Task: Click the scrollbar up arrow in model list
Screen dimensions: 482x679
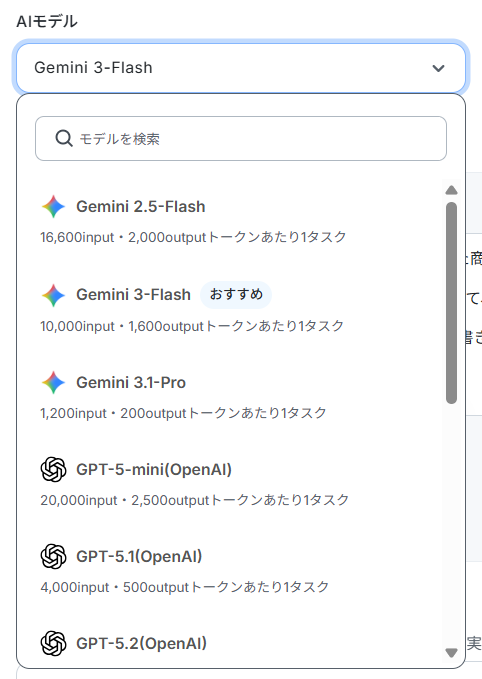Action: point(451,190)
